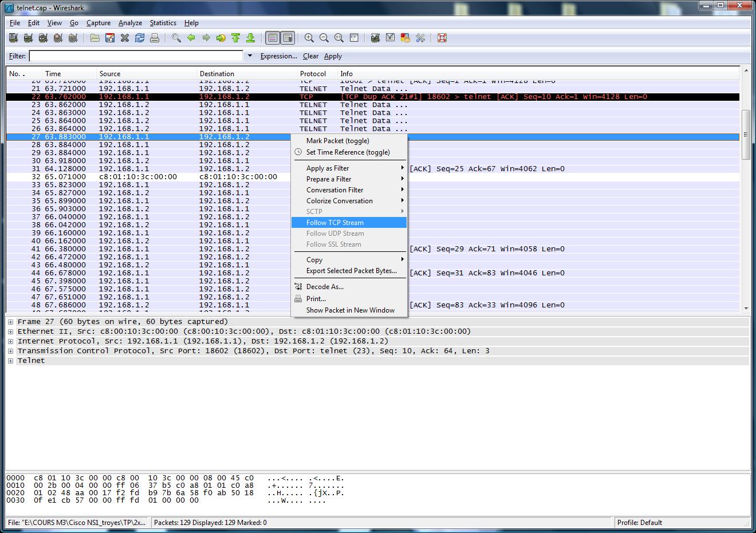Zoom in the packet text
Viewport: 756px width, 533px height.
309,38
